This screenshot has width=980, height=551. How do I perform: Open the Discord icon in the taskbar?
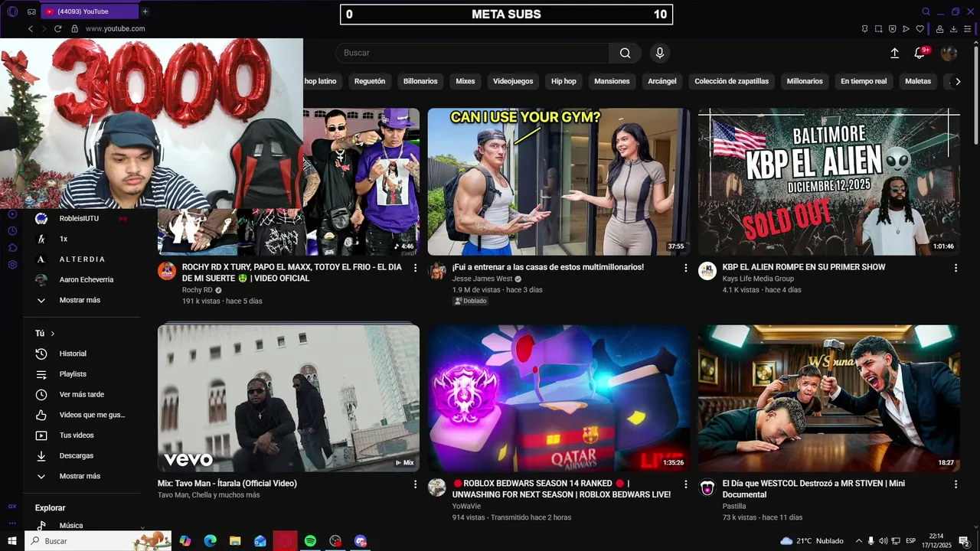[x=361, y=541]
